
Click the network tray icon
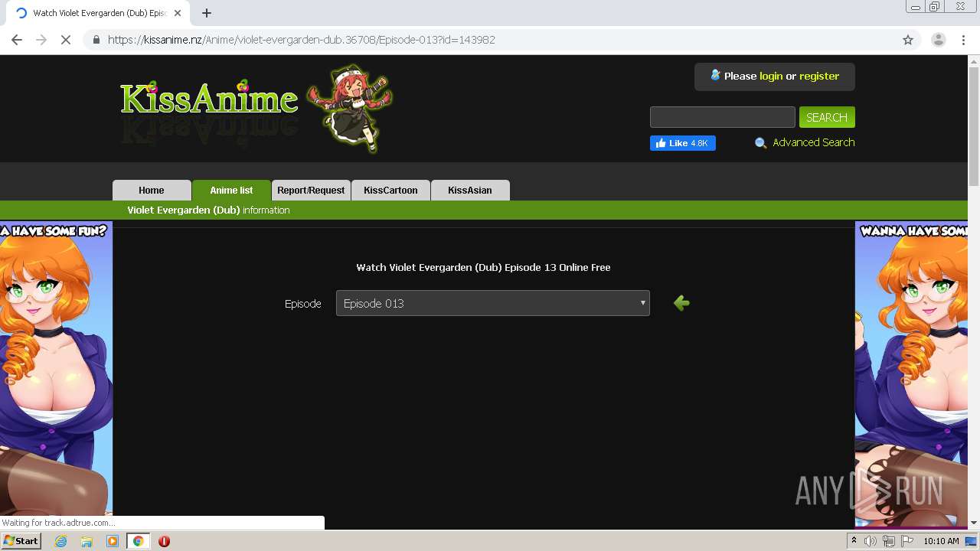coord(889,541)
